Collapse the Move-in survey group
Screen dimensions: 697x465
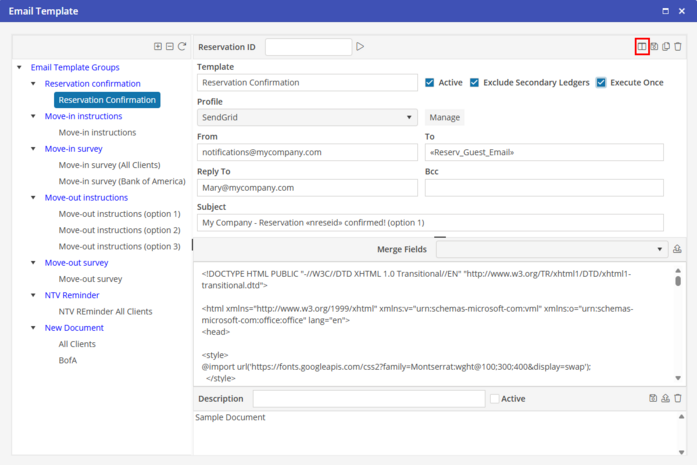click(33, 149)
